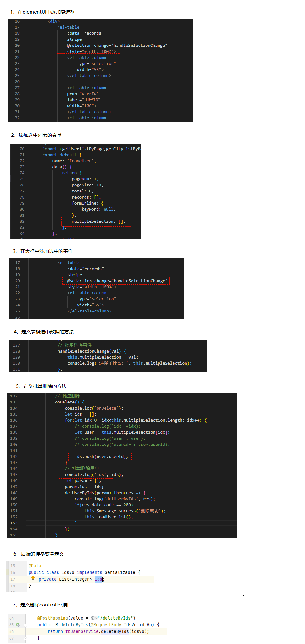Click the "7、定义删除controller接口" heading
Image resolution: width=305 pixels, height=644 pixels.
point(42,605)
